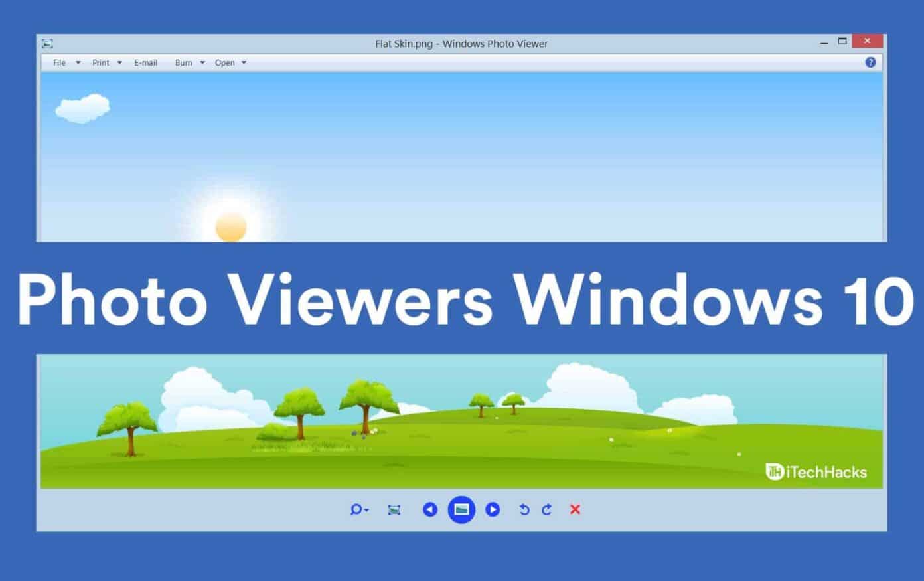Delete the current photo with the red X

(x=575, y=510)
